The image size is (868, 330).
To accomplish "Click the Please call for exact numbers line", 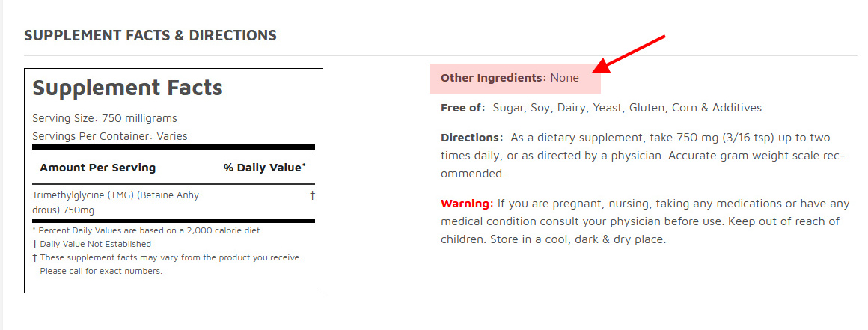I will pos(101,272).
